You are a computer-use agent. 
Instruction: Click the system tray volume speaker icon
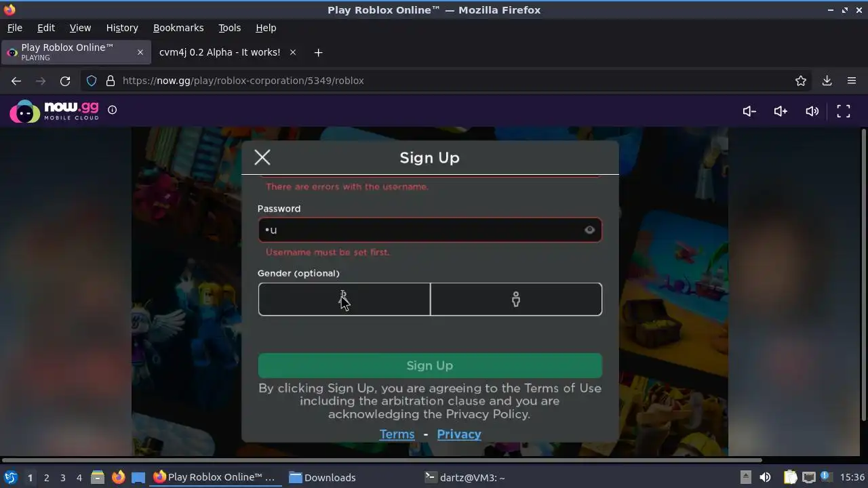765,477
